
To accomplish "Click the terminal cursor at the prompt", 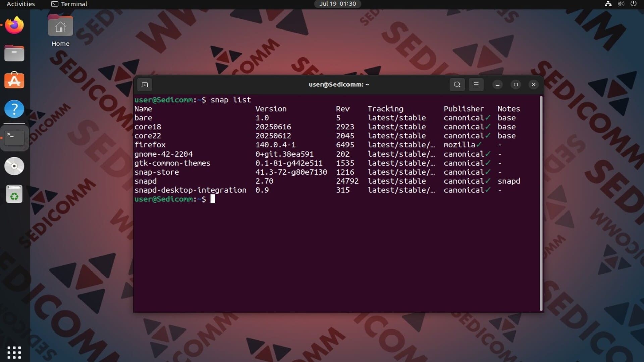I will [213, 199].
